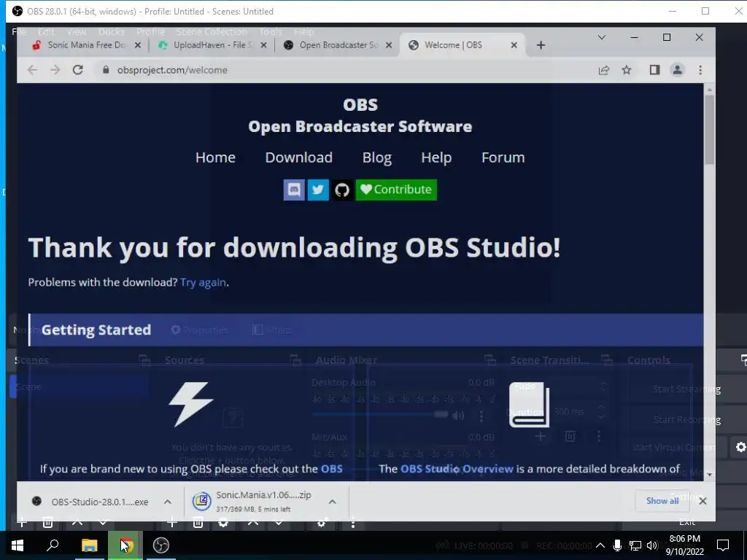Click the book overview icon
The image size is (747, 560).
(x=530, y=405)
